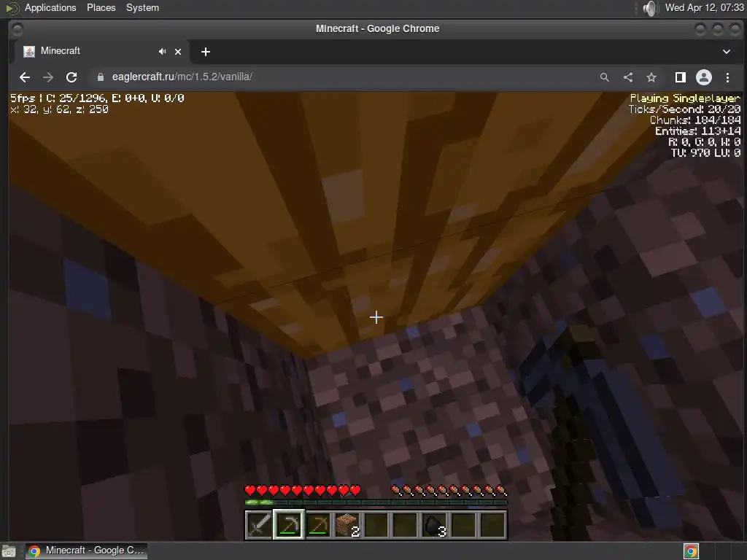The width and height of the screenshot is (747, 560).
Task: Click the health hearts bar
Action: (x=303, y=490)
